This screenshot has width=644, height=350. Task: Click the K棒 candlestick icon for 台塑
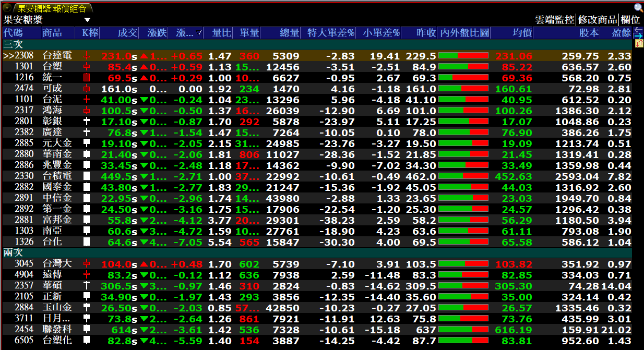(87, 67)
